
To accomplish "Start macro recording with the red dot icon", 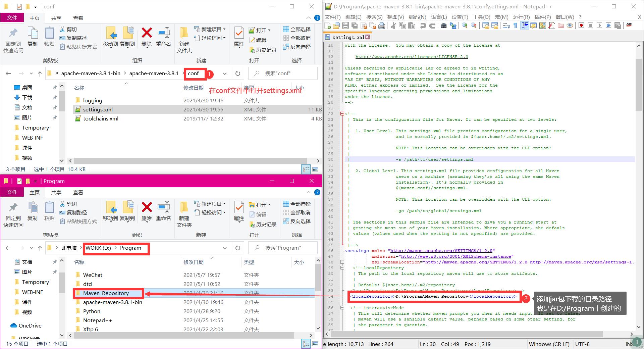I will (581, 26).
